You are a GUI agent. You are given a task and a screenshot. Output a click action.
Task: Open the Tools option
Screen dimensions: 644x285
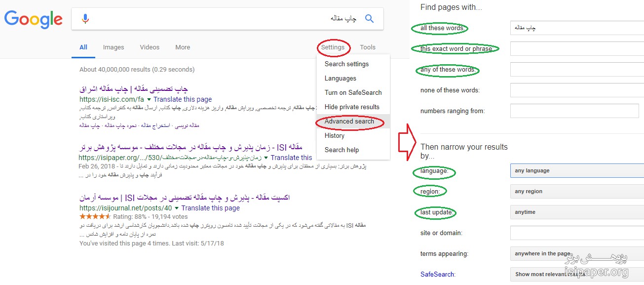(x=368, y=47)
